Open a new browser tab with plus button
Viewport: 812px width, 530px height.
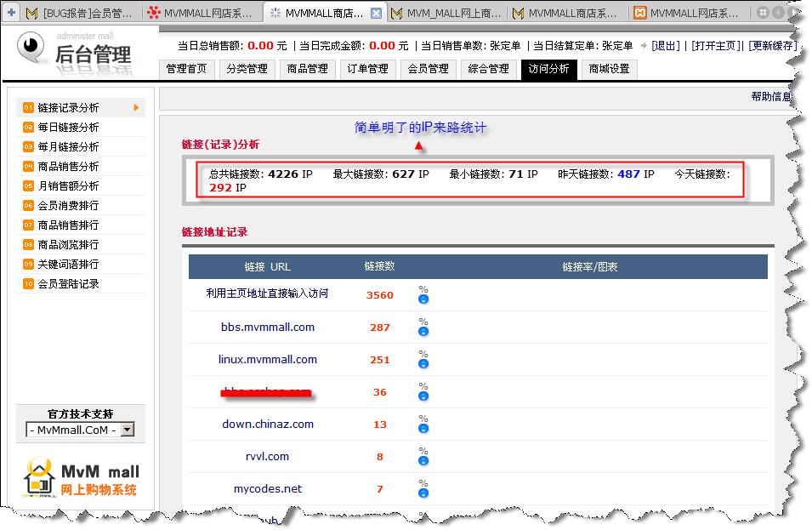click(11, 12)
